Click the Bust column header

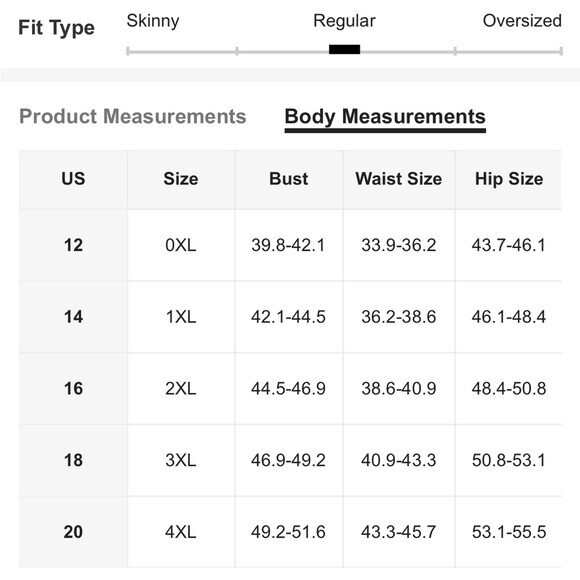(289, 179)
